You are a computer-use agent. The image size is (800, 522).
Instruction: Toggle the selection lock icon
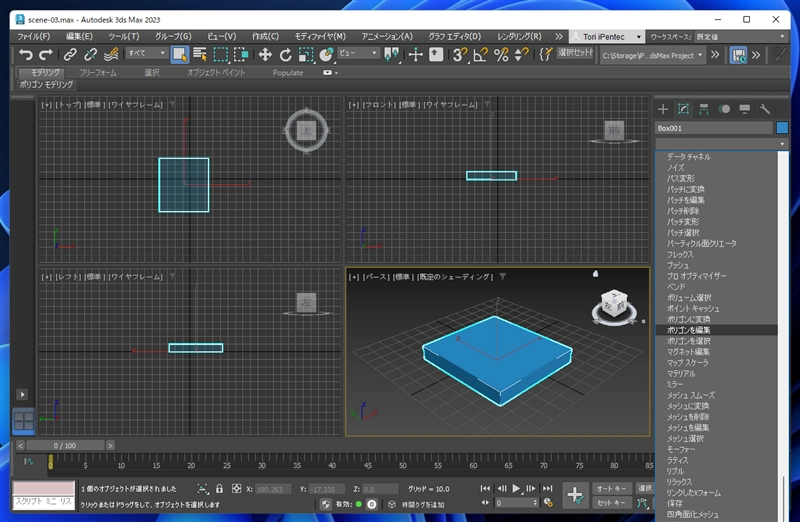pos(219,489)
